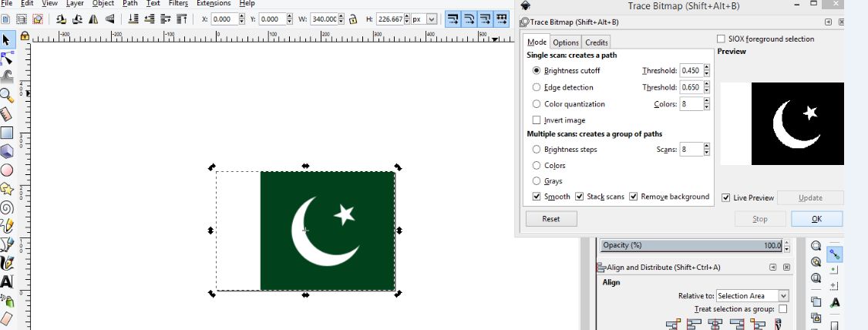This screenshot has height=330, width=868.
Task: Switch to the Options tab
Action: click(566, 42)
